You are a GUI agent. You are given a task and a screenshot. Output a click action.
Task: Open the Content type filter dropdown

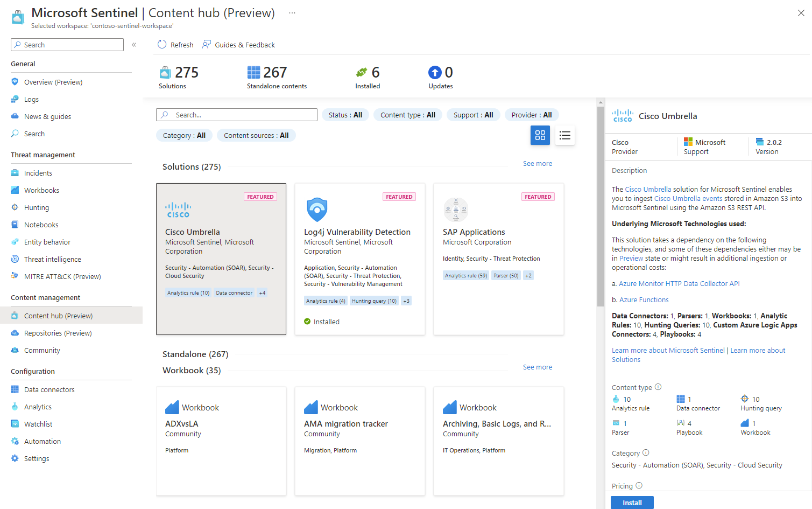tap(407, 115)
